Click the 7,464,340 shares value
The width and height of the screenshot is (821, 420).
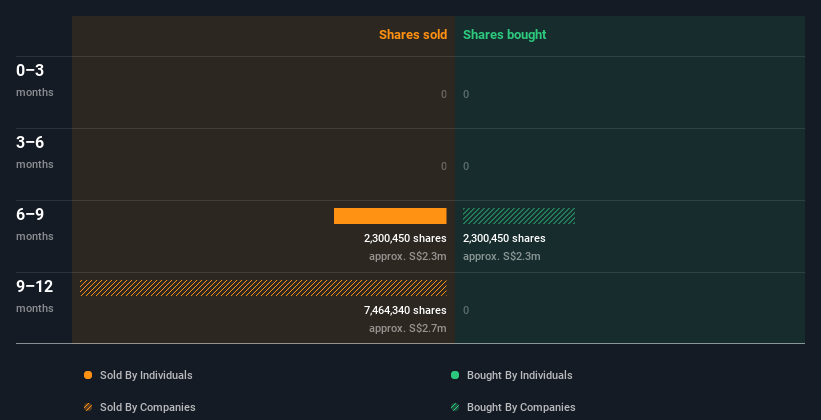405,311
